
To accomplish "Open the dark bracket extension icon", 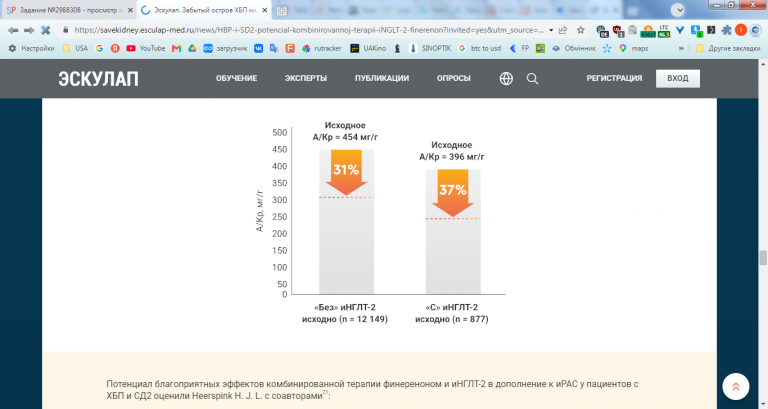I will [x=711, y=30].
